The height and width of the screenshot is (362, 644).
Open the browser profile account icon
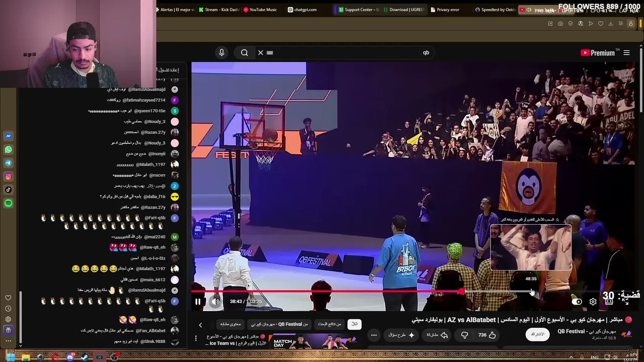(630, 24)
